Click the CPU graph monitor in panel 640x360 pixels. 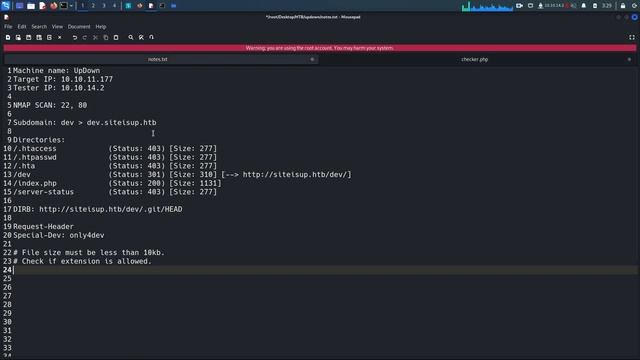(x=487, y=6)
